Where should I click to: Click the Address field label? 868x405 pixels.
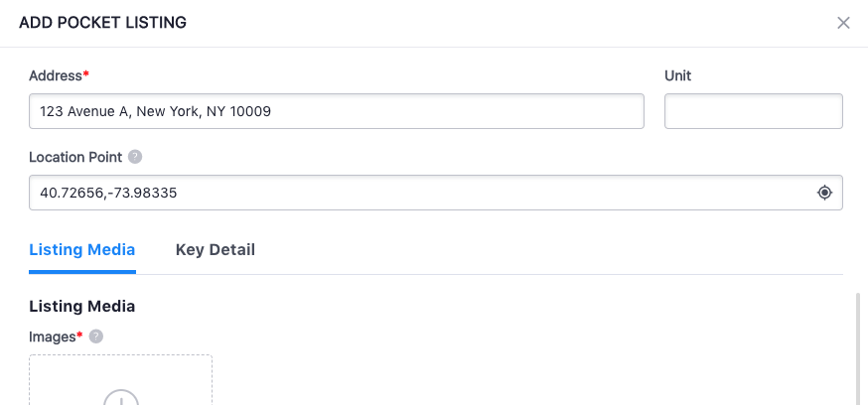[x=55, y=75]
